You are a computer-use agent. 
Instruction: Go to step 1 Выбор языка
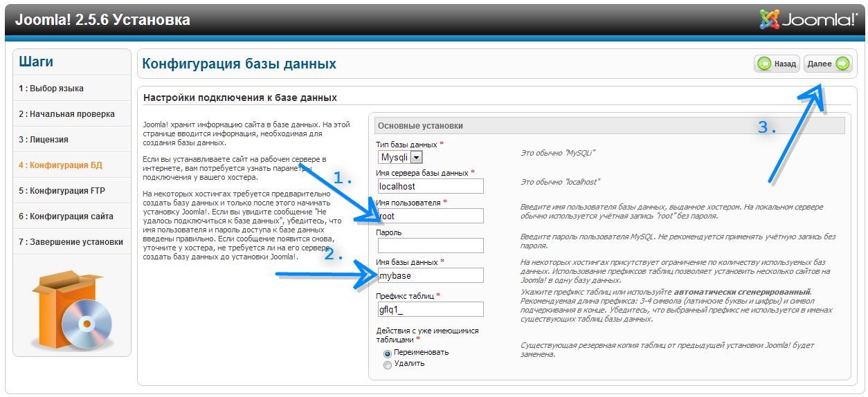coord(51,89)
